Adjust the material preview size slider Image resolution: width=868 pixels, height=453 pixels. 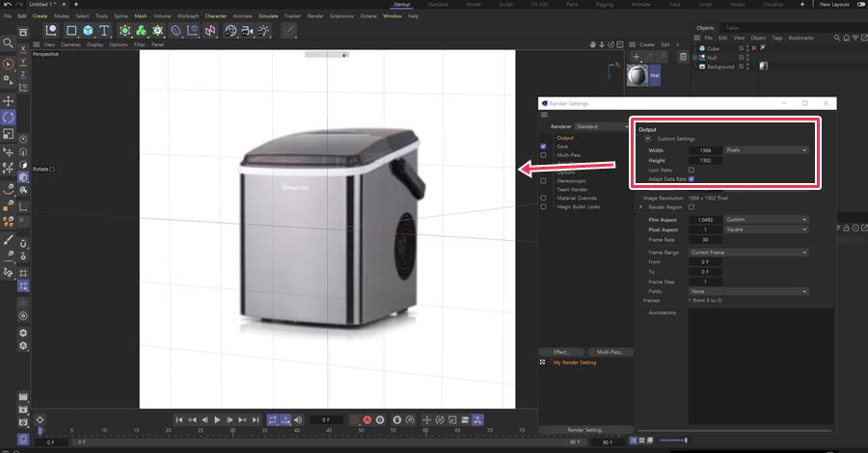pyautogui.click(x=673, y=440)
